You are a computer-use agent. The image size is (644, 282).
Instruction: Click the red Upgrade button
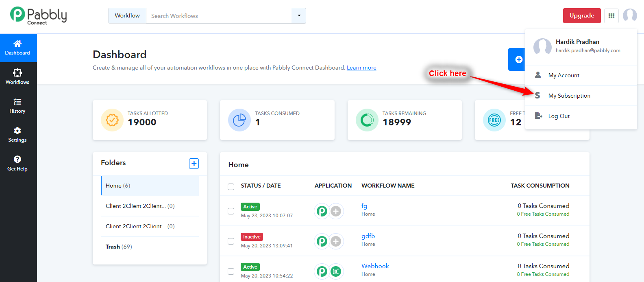582,15
